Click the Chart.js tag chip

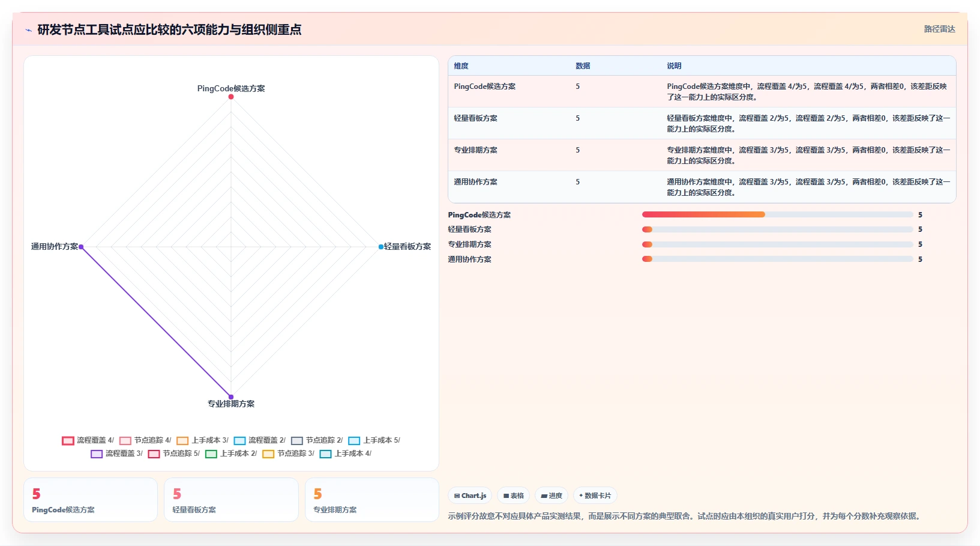(x=470, y=496)
